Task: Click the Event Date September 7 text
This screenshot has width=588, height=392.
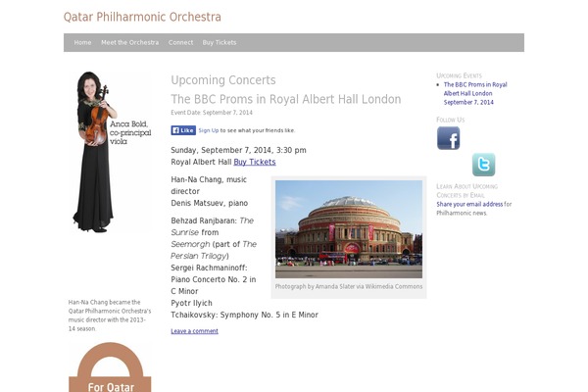Action: pos(212,112)
